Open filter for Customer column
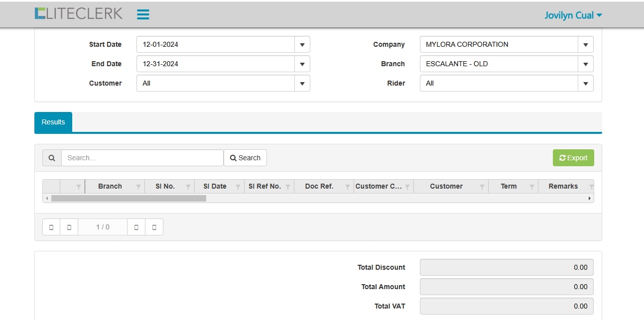The height and width of the screenshot is (320, 644). point(482,187)
